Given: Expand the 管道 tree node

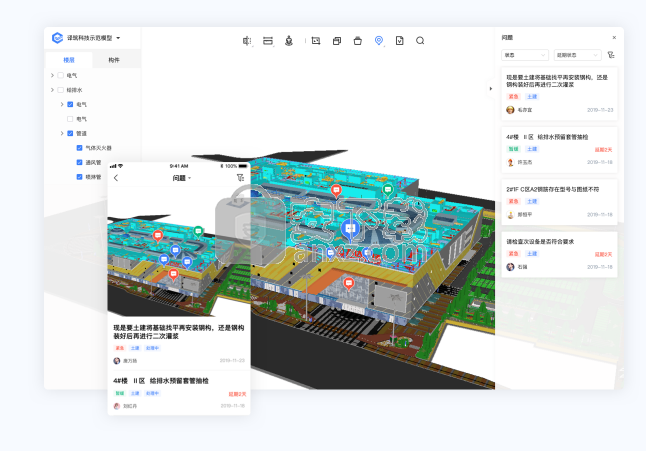Looking at the screenshot, I should (62, 133).
